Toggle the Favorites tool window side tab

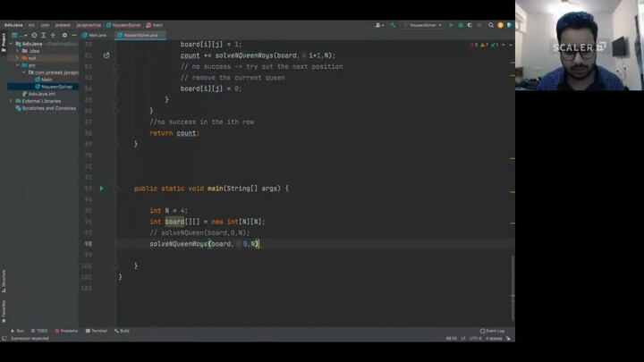click(3, 308)
